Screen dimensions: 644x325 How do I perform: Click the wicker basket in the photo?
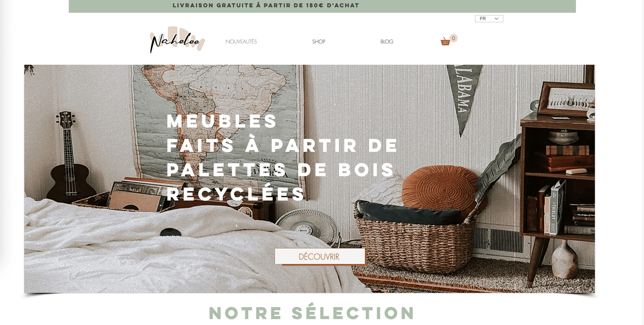click(415, 240)
